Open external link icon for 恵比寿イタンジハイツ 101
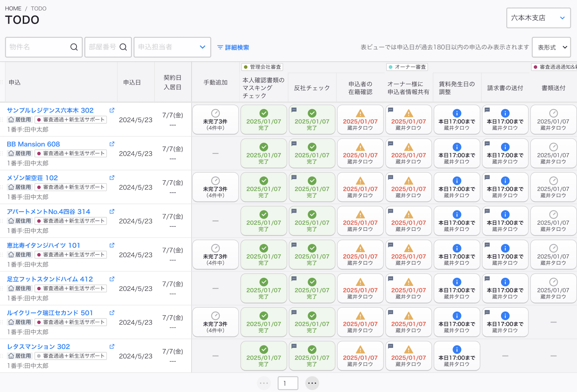 point(112,245)
